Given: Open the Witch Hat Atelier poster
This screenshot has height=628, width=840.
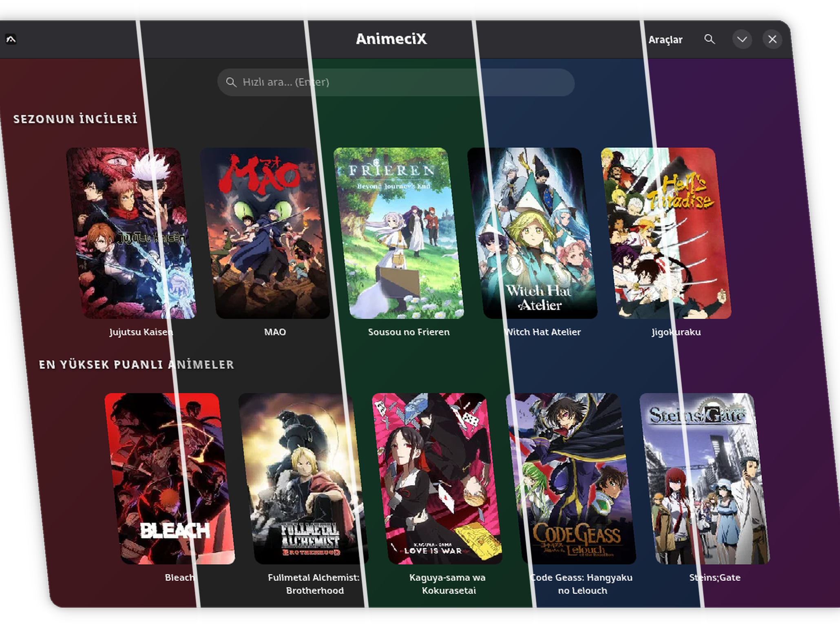Looking at the screenshot, I should tap(533, 233).
